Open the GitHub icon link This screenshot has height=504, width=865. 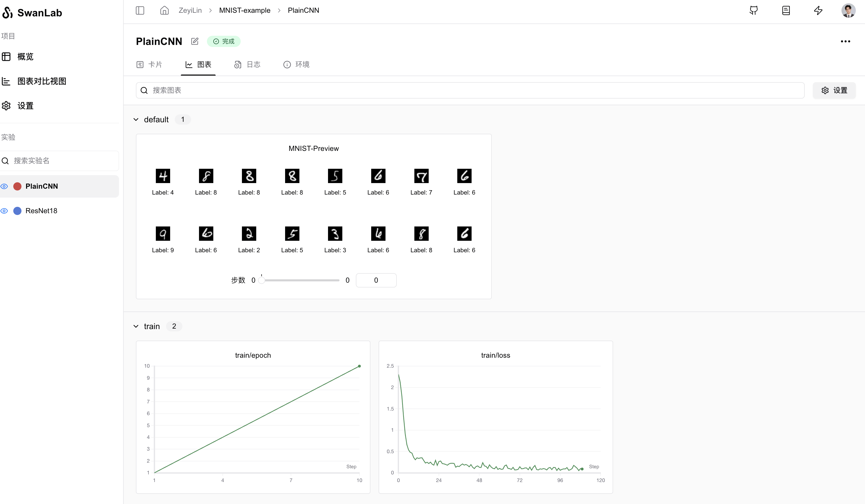click(x=753, y=10)
